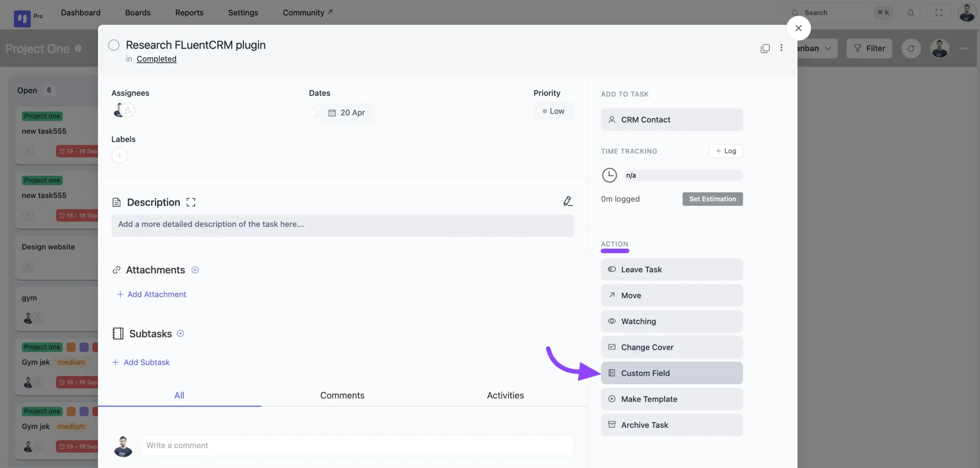The width and height of the screenshot is (980, 468).
Task: Open the notifications bell
Action: coord(911,13)
